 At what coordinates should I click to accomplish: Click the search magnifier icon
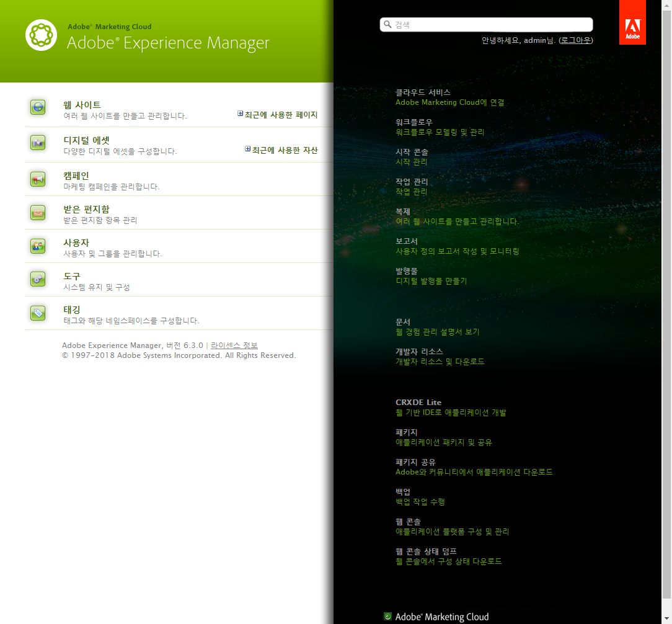387,24
